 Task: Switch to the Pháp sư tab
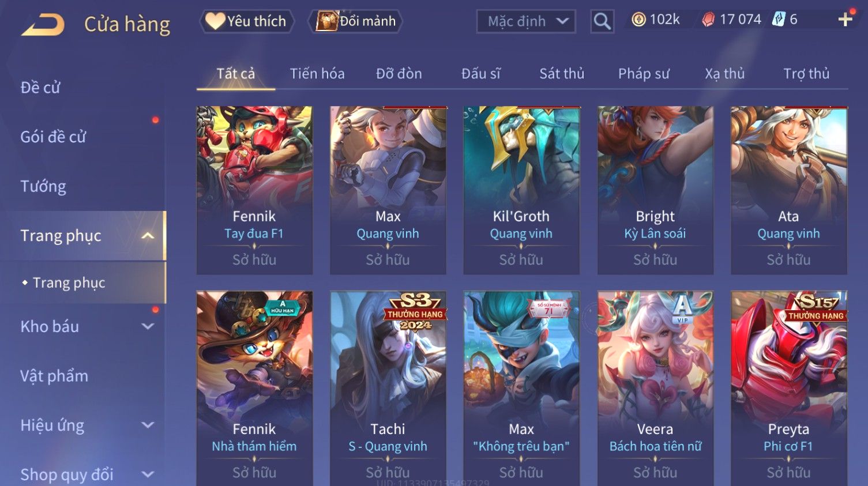pyautogui.click(x=644, y=74)
